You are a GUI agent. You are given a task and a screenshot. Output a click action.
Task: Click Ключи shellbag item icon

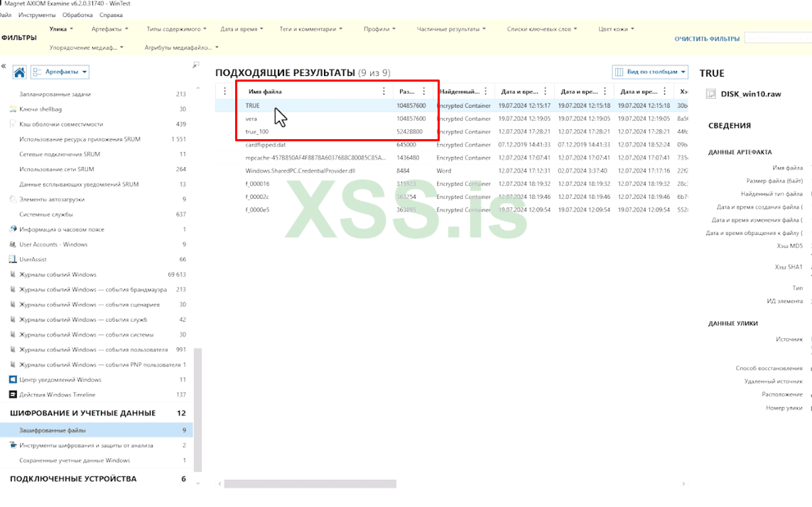[x=13, y=109]
